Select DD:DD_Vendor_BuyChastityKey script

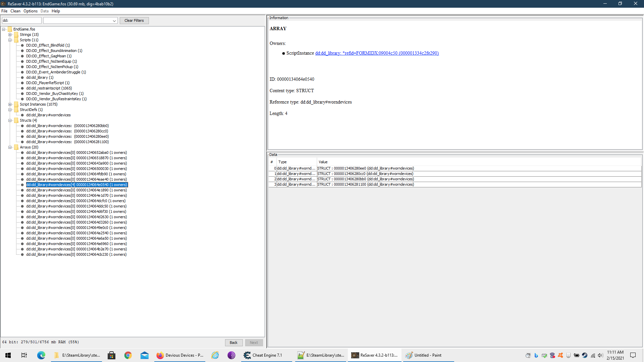pos(55,94)
